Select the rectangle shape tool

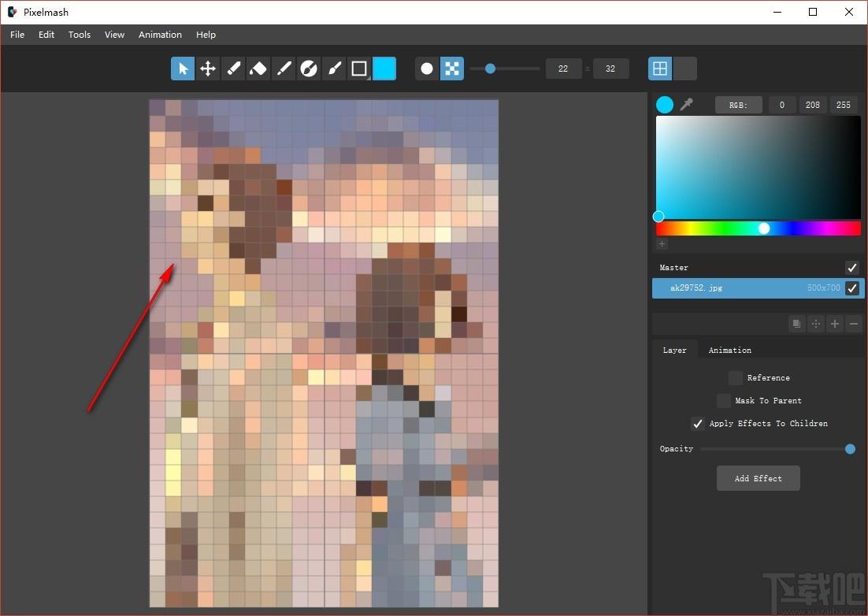[x=359, y=69]
